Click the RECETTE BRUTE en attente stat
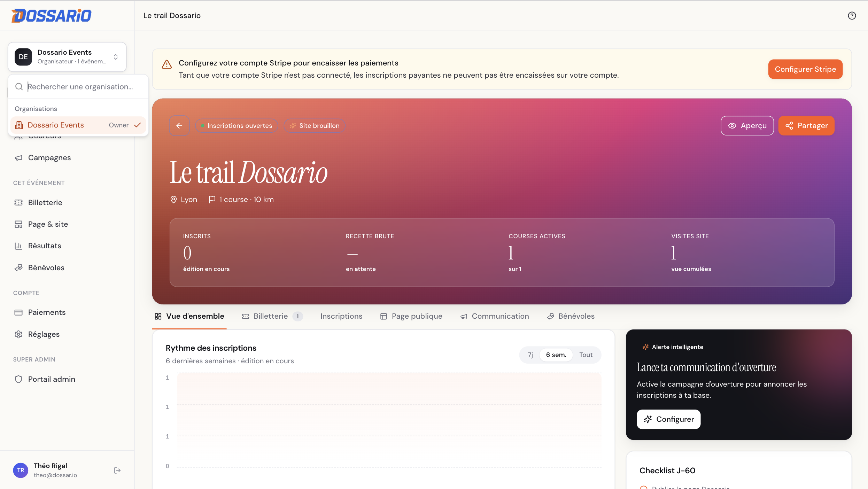The height and width of the screenshot is (489, 868). (370, 253)
